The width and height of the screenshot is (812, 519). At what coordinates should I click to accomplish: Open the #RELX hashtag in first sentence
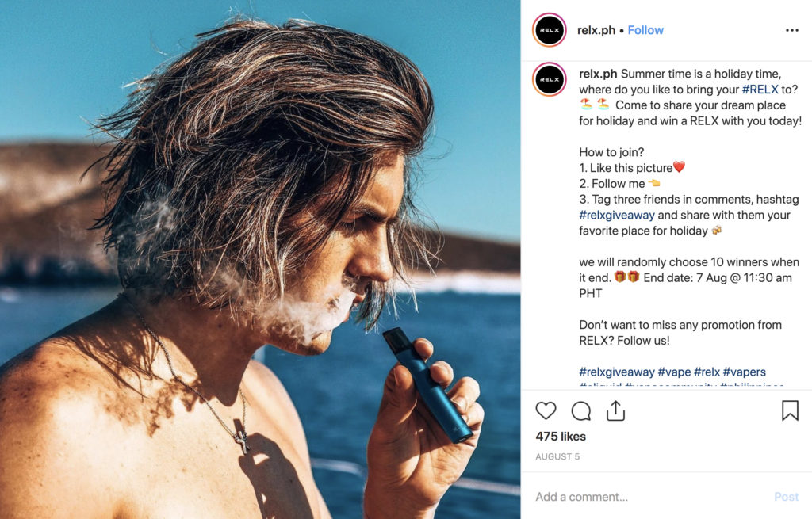(760, 90)
